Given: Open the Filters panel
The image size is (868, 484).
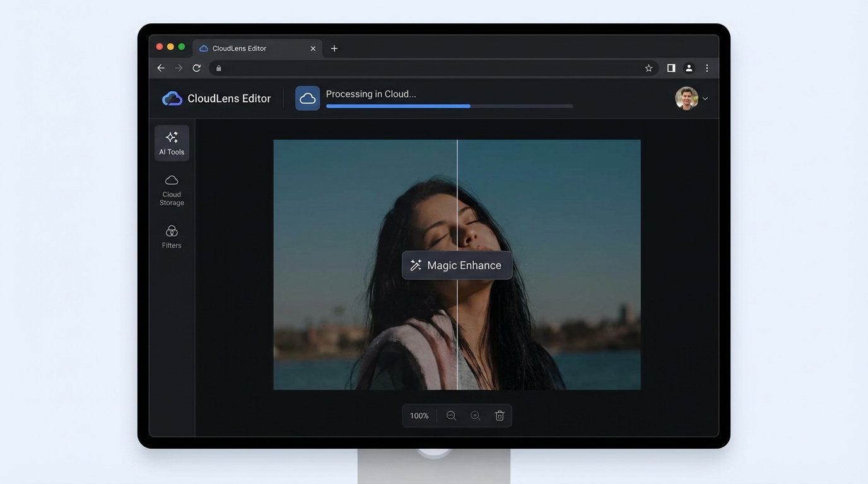Looking at the screenshot, I should click(x=172, y=237).
